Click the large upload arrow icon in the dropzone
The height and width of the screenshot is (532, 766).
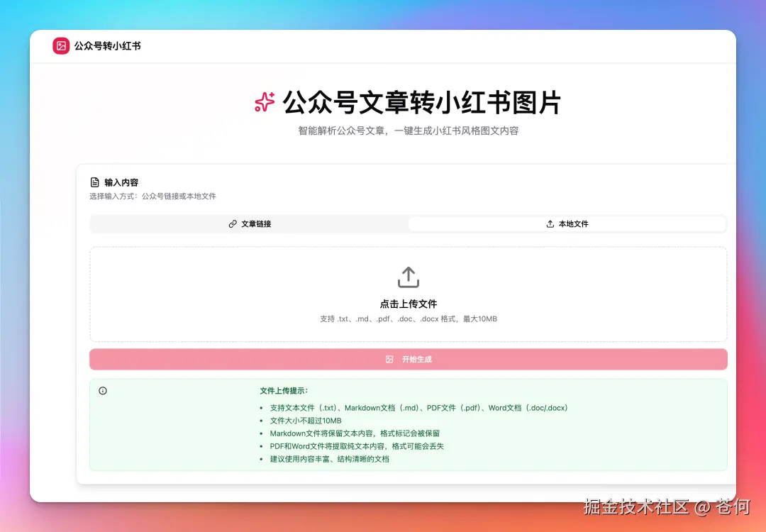click(409, 277)
